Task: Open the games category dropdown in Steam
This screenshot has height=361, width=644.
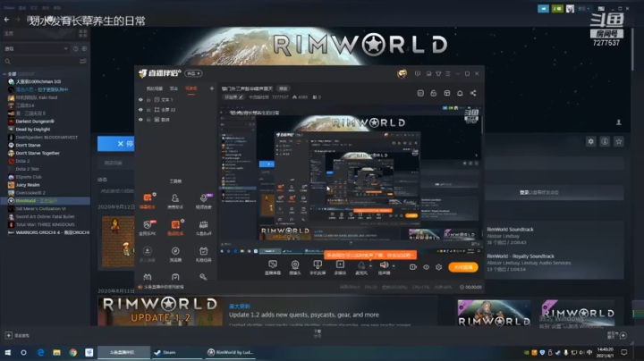Action: (36, 48)
